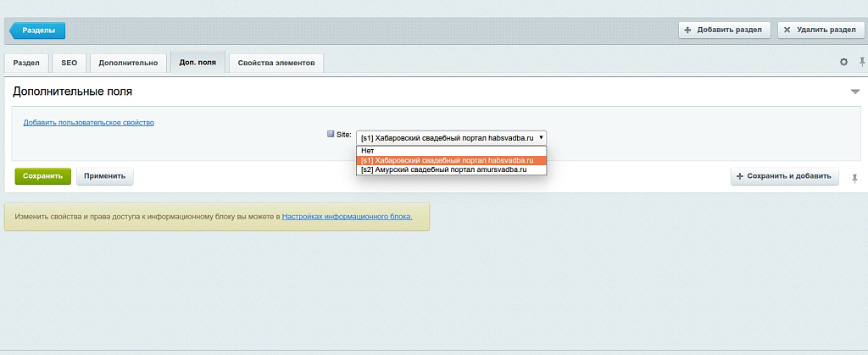
Task: Click the Добавить раздел button
Action: (x=725, y=31)
